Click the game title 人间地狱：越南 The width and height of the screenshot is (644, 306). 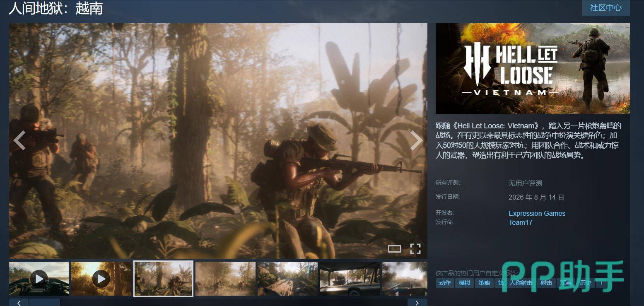pyautogui.click(x=55, y=8)
